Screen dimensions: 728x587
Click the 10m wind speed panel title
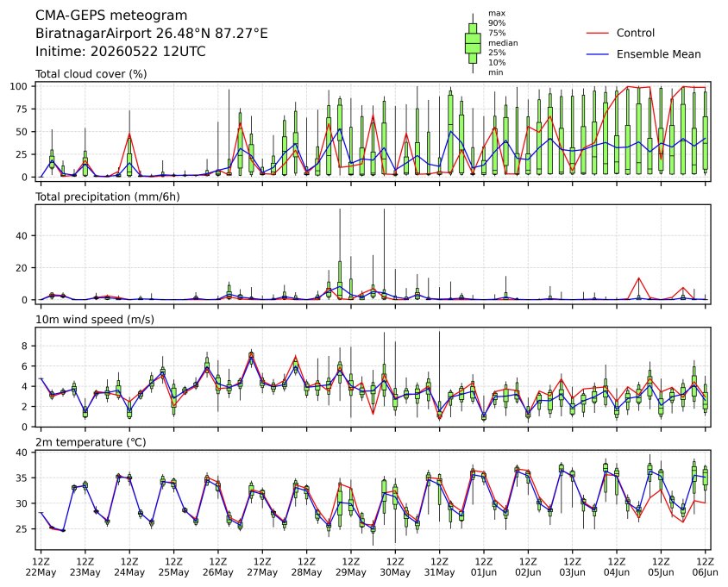point(95,319)
